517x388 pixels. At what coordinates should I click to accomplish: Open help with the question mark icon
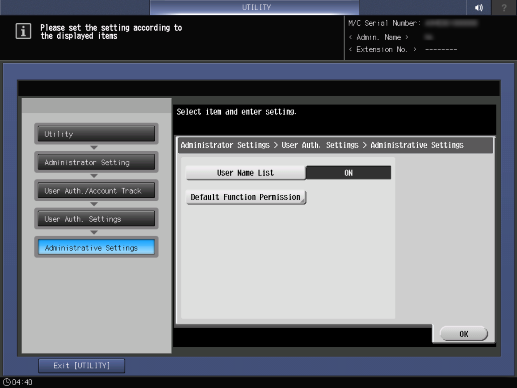pyautogui.click(x=504, y=7)
